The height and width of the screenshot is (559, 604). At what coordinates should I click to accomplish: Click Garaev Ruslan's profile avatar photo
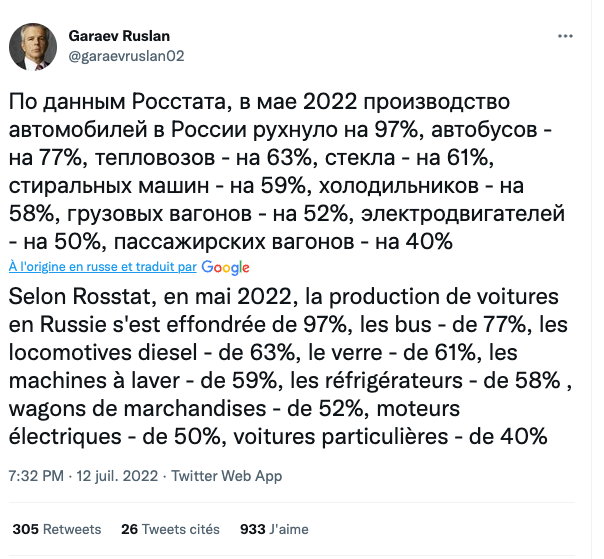pos(33,46)
